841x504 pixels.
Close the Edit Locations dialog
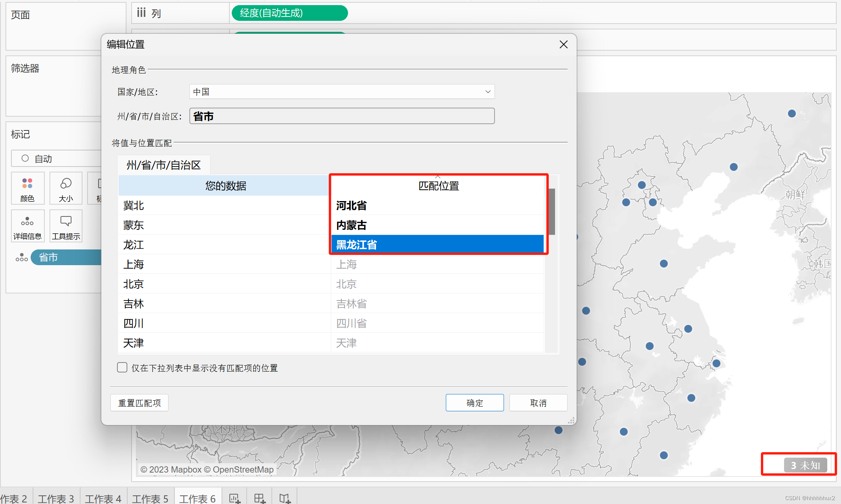(x=563, y=44)
